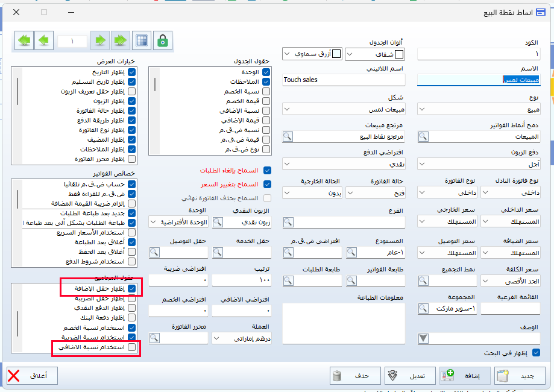Click the أغلاق (Close) button

pos(31,376)
